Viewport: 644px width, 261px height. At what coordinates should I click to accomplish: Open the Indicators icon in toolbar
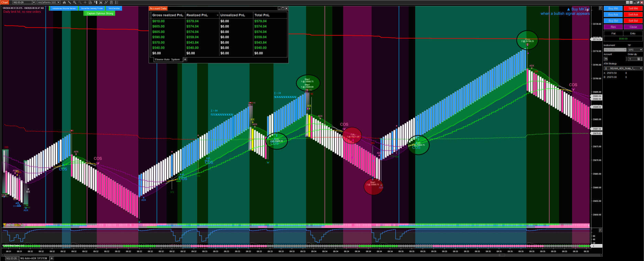(x=101, y=2)
